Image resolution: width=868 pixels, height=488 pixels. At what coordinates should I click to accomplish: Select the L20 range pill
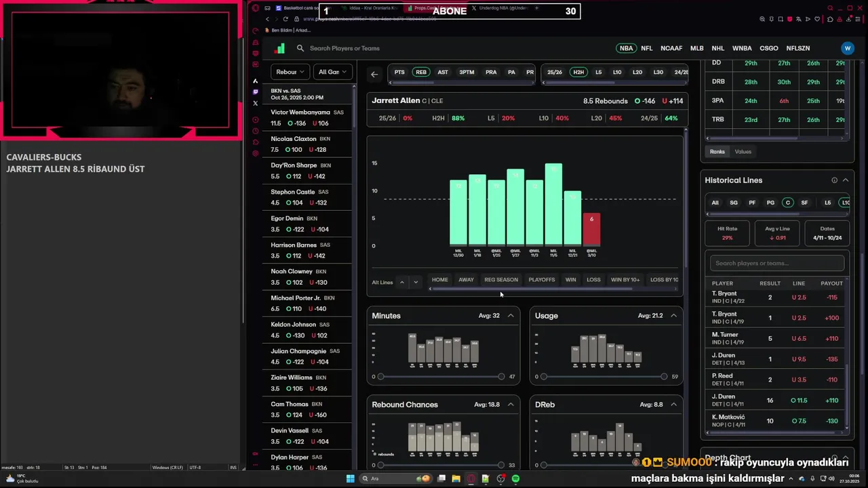click(x=637, y=72)
